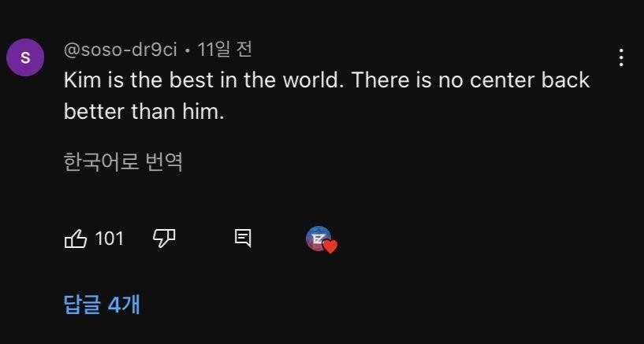
Task: Click the word "Kim" in the comment
Action: click(80, 80)
